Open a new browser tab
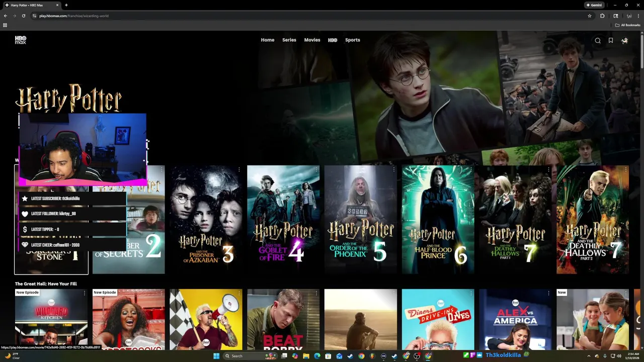Viewport: 644px width, 362px height. (x=66, y=5)
